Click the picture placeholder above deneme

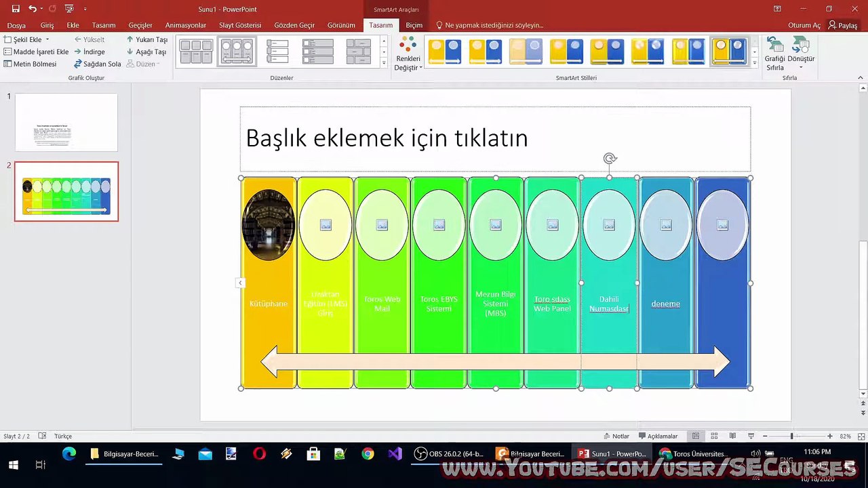point(666,225)
